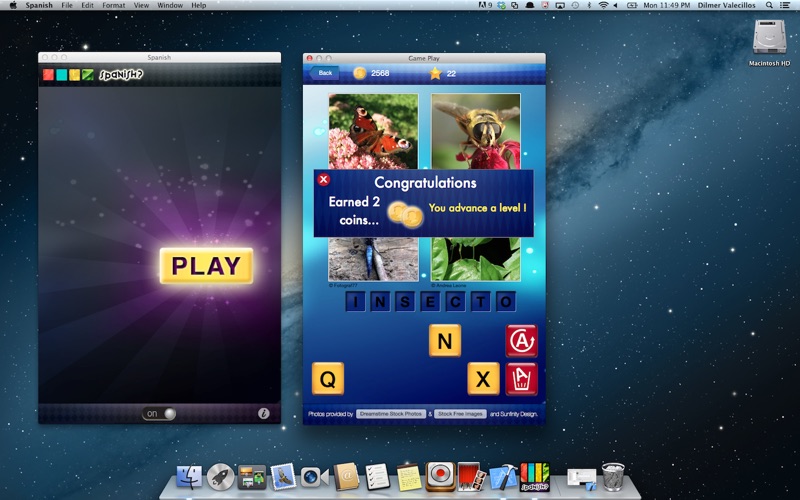
Task: Select the dragonfly photo thumbnail
Action: [x=373, y=259]
